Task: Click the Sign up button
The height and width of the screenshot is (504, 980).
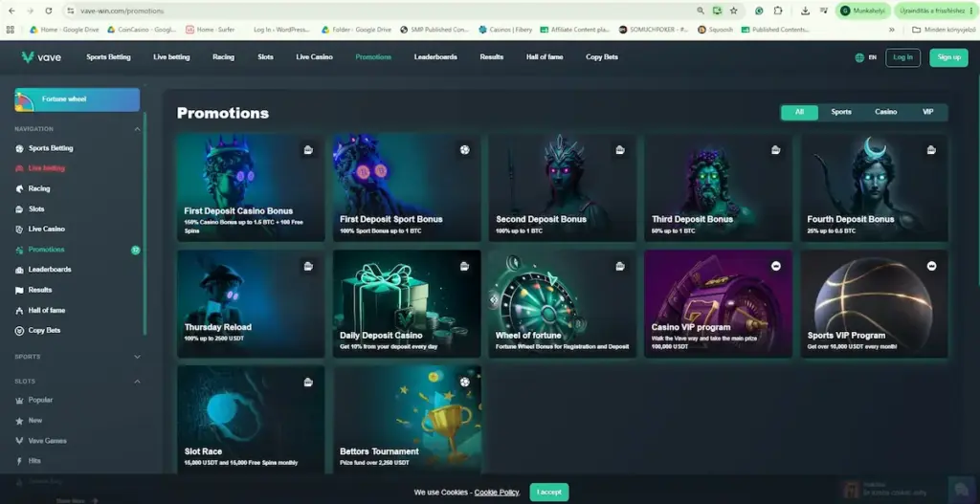Action: [948, 57]
